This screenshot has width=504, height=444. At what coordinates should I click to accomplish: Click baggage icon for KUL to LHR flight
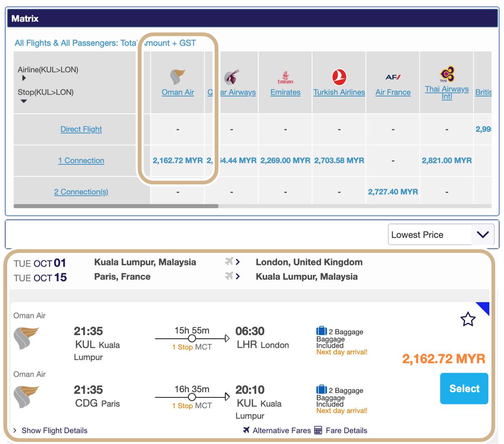(321, 331)
